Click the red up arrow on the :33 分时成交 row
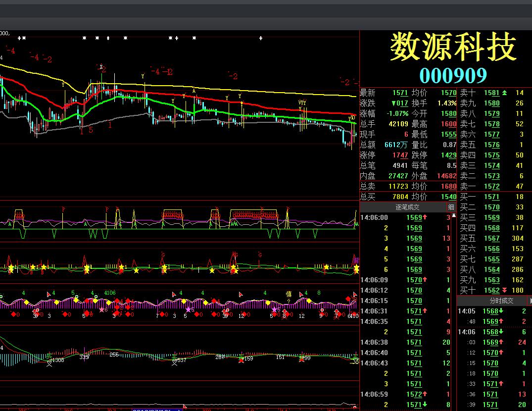Screen dimensions: 532x411 click(501, 383)
